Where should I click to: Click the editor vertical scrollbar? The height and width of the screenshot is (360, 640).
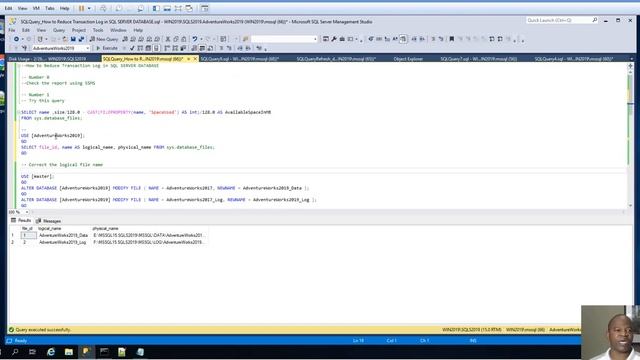pyautogui.click(x=631, y=139)
